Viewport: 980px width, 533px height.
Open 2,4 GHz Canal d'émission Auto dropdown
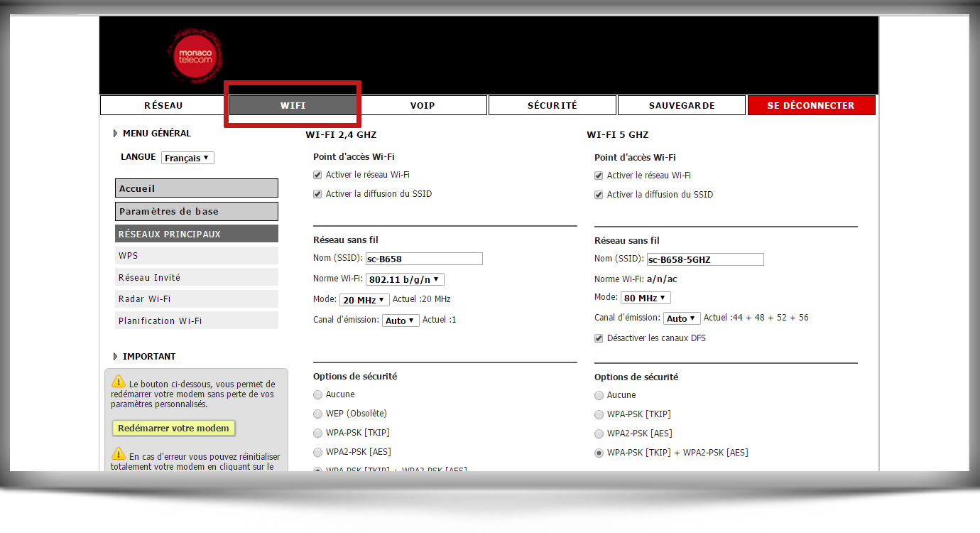(x=401, y=321)
